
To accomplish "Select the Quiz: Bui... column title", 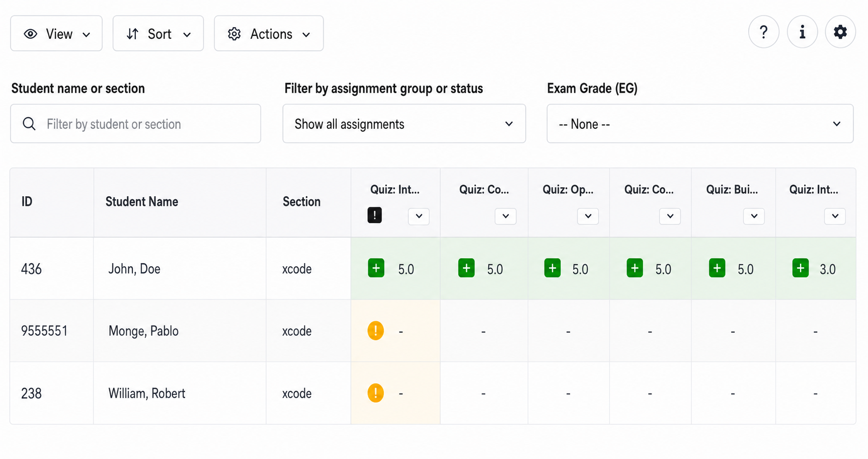I will click(732, 190).
